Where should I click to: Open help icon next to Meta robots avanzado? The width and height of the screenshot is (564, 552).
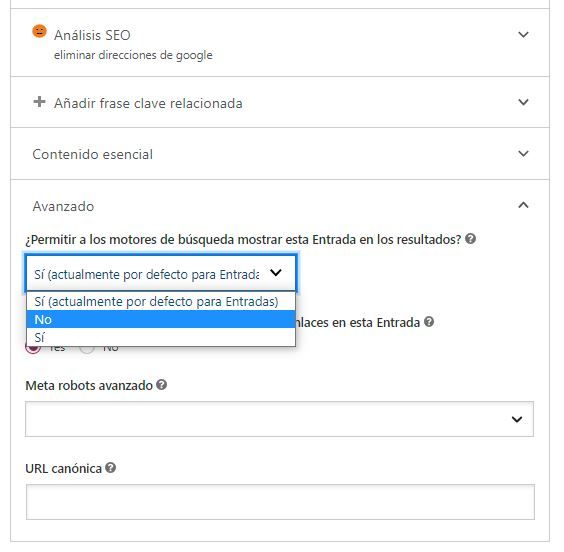click(x=162, y=385)
